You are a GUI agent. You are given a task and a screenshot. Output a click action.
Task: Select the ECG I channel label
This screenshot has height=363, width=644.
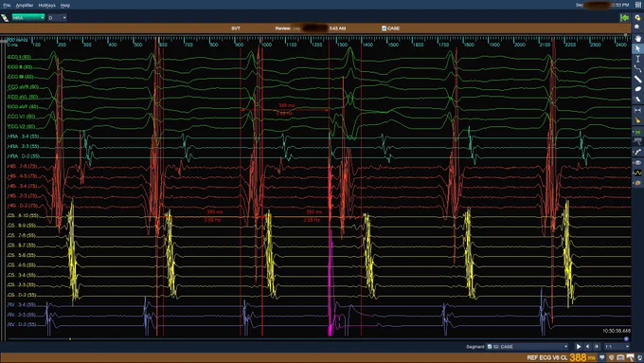pyautogui.click(x=19, y=57)
